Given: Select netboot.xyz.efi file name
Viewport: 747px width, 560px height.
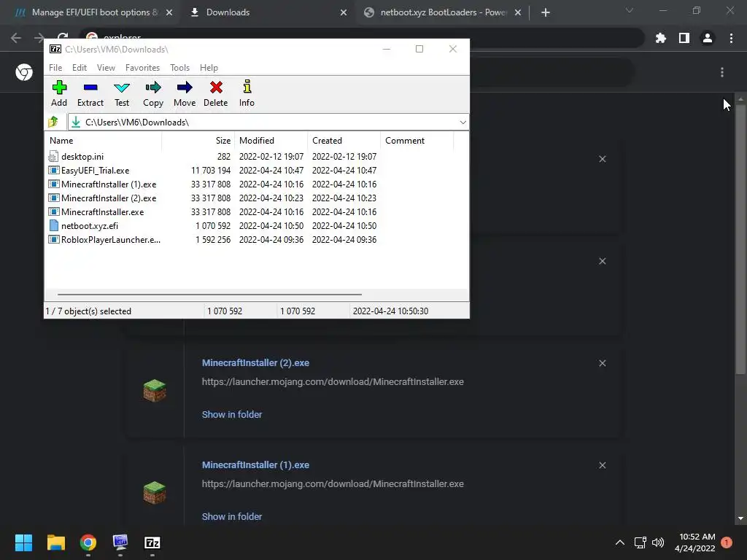Looking at the screenshot, I should click(x=90, y=226).
